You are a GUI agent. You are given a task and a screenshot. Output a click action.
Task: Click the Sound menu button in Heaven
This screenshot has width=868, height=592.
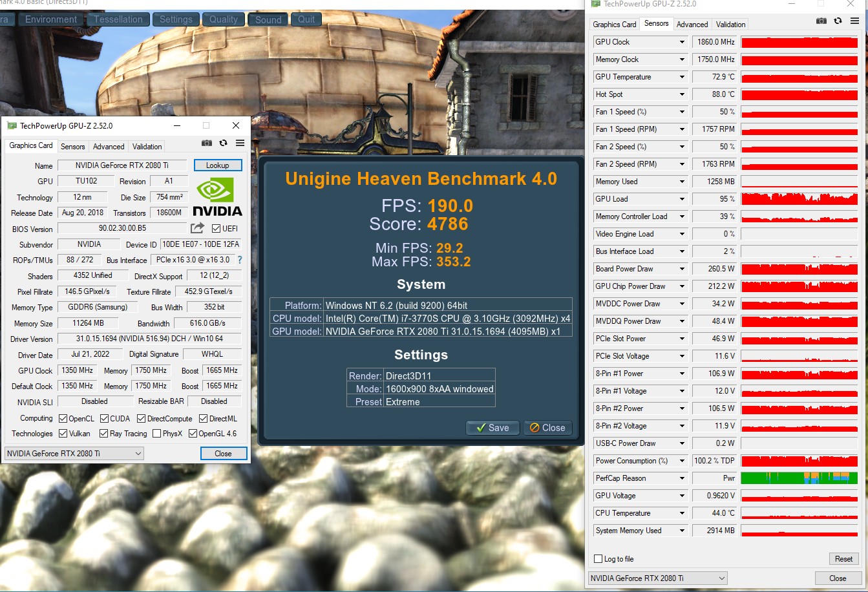pyautogui.click(x=268, y=19)
